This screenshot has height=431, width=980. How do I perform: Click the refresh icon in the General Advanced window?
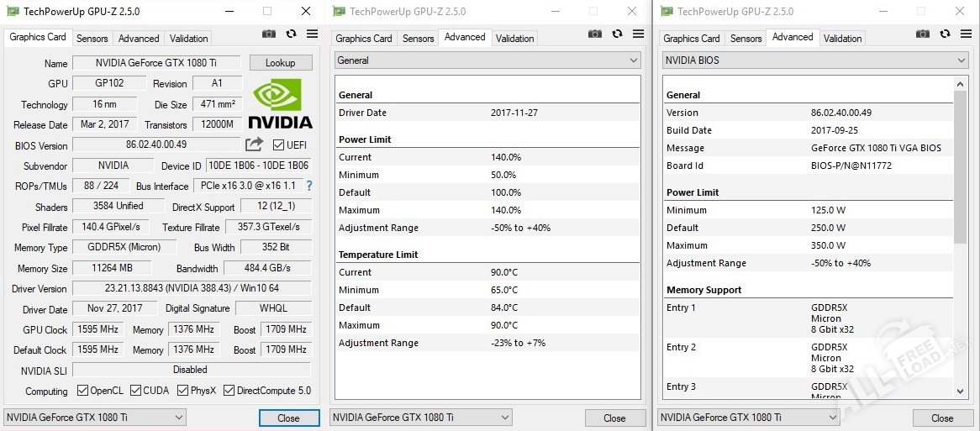(x=617, y=34)
